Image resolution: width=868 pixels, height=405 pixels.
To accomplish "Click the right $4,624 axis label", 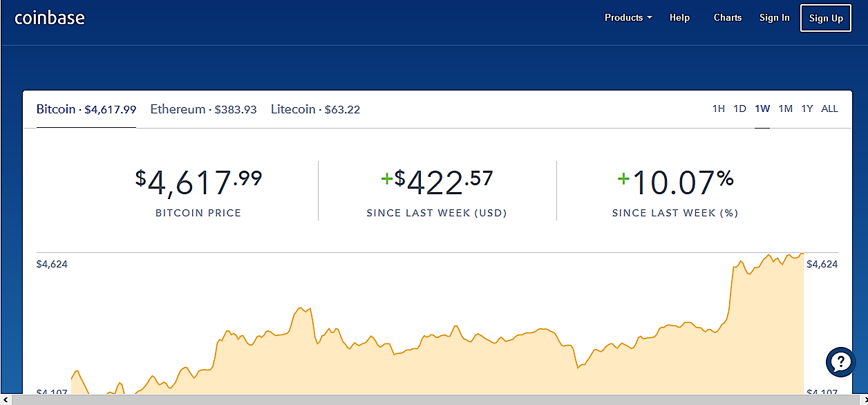I will tap(822, 264).
